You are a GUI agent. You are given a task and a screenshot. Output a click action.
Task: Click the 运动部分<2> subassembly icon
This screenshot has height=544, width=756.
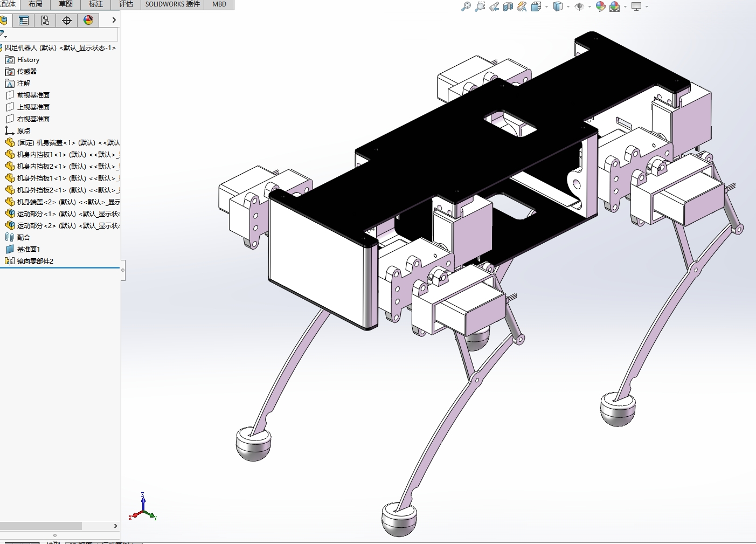(x=10, y=226)
